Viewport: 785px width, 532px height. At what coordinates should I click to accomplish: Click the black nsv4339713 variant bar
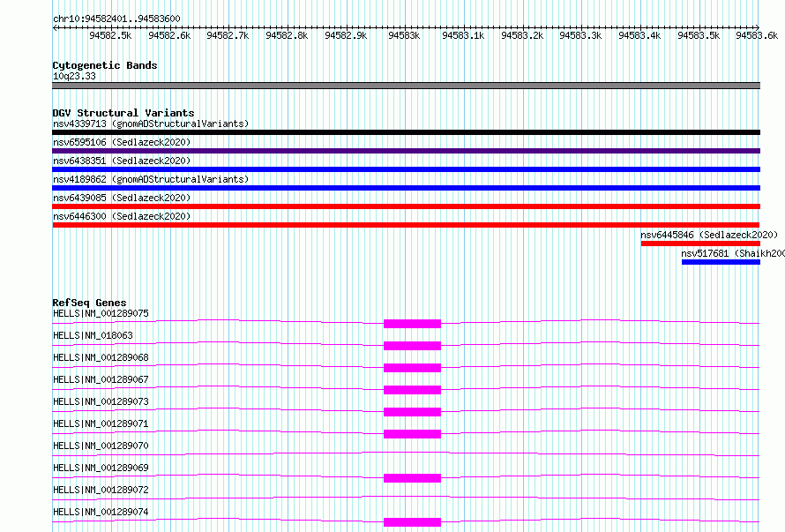tap(406, 132)
